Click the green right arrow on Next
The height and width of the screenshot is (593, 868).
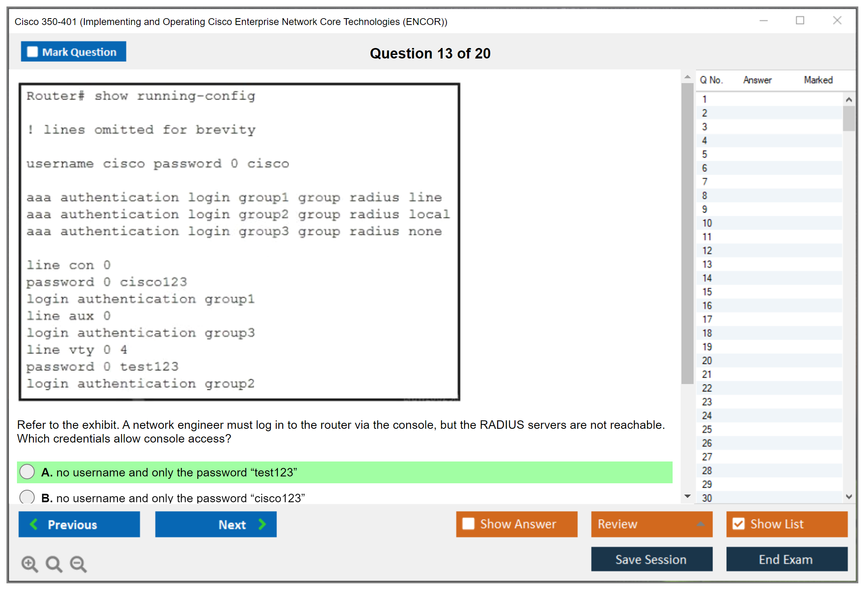click(x=262, y=524)
